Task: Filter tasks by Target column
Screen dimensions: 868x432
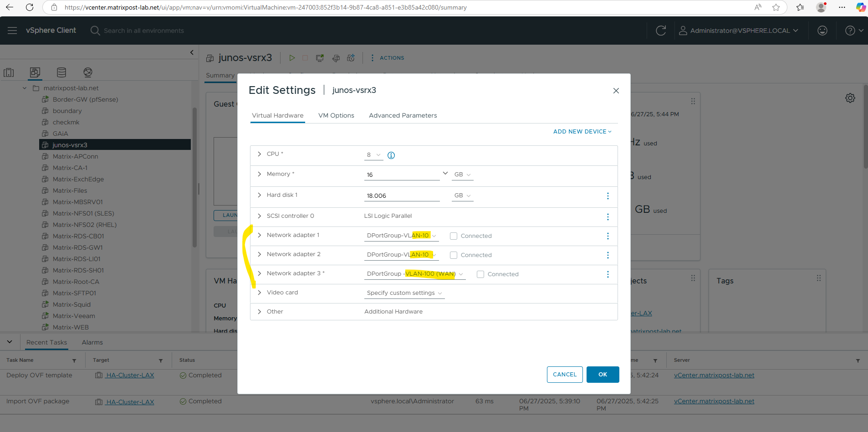Action: [161, 360]
